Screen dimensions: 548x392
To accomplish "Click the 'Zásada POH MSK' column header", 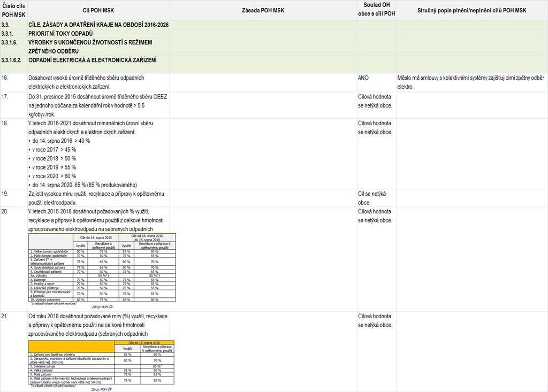I will click(x=263, y=10).
